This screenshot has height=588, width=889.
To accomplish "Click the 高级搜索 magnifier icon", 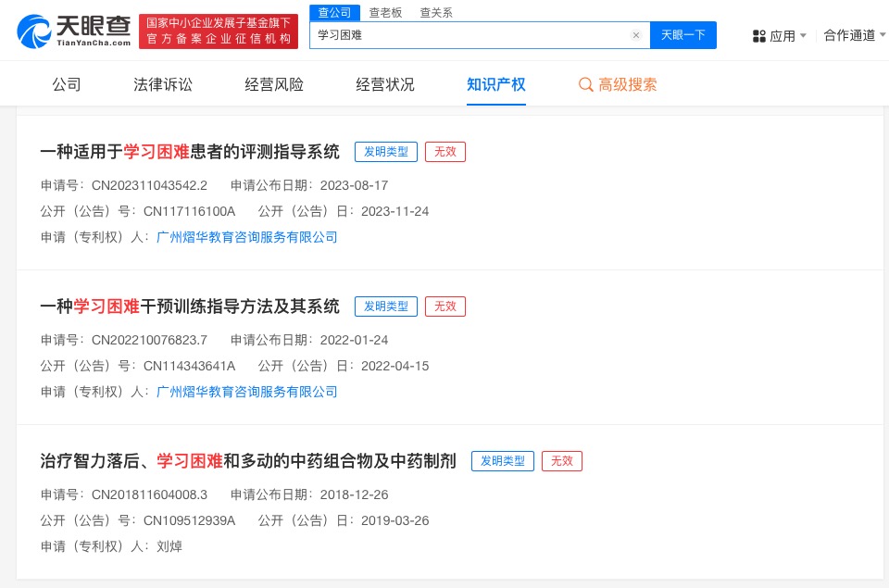I will (585, 85).
